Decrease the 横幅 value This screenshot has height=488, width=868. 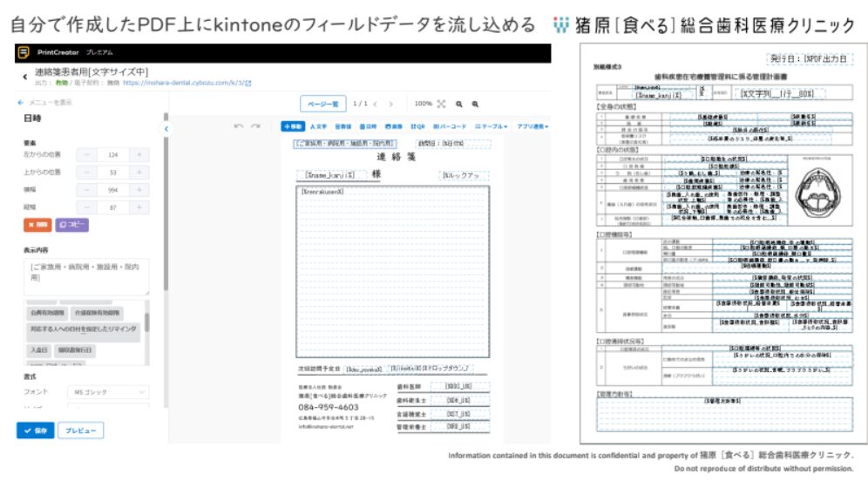(87, 190)
